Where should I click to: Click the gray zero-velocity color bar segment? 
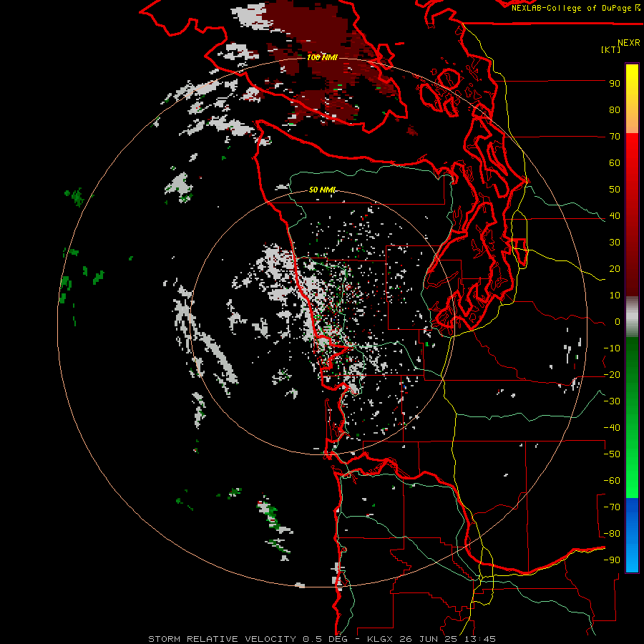pos(632,317)
